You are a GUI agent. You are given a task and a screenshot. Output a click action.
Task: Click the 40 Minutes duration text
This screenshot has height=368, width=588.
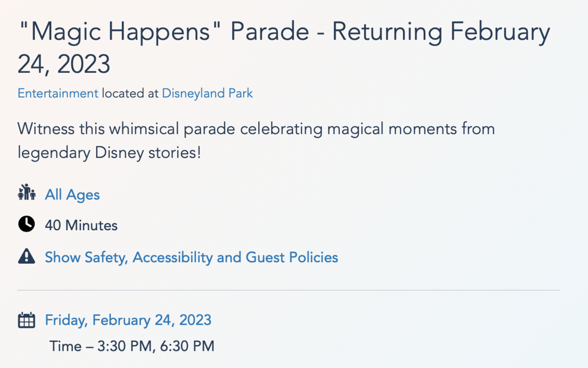[x=81, y=226]
